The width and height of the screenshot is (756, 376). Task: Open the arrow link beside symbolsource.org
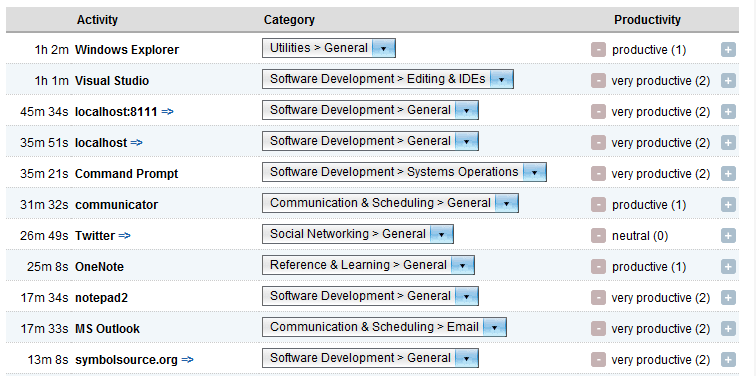point(188,360)
